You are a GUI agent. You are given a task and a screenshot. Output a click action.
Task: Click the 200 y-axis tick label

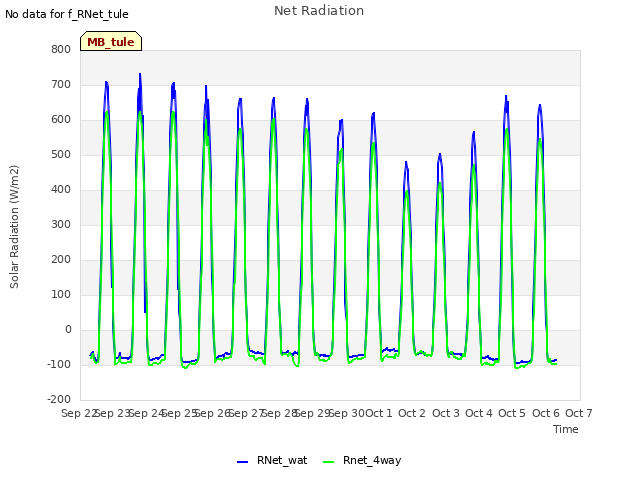[61, 260]
